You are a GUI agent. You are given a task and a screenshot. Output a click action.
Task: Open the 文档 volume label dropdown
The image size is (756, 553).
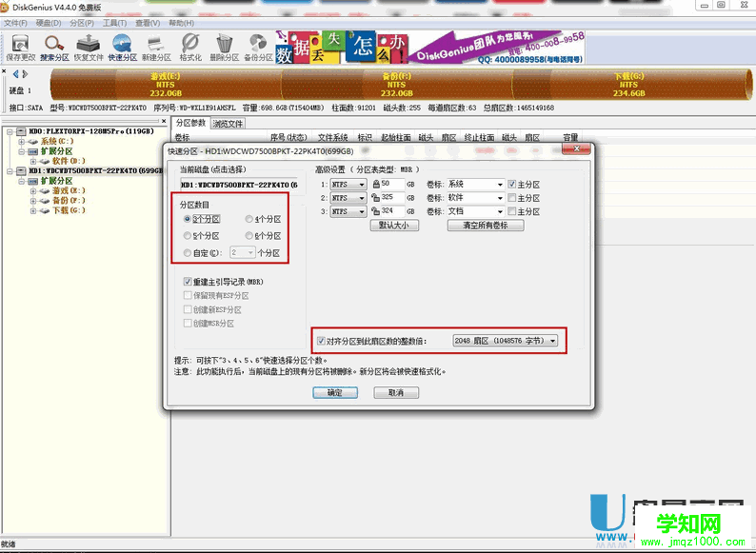coord(500,211)
